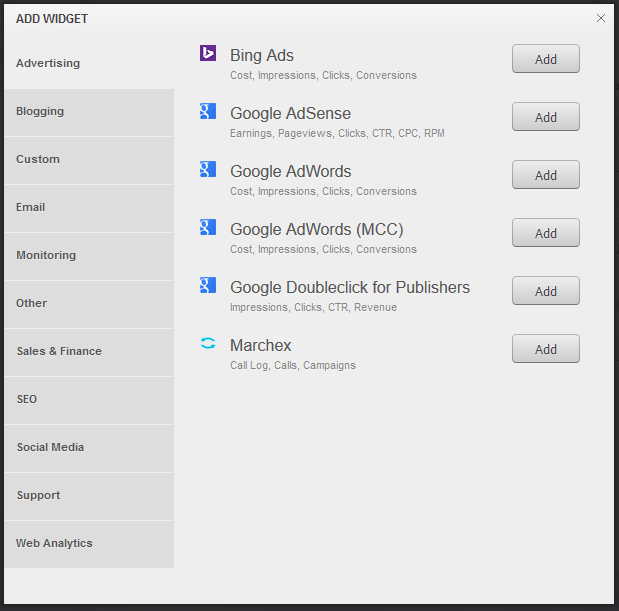Open the Support category
Image resolution: width=619 pixels, height=611 pixels.
coord(89,497)
